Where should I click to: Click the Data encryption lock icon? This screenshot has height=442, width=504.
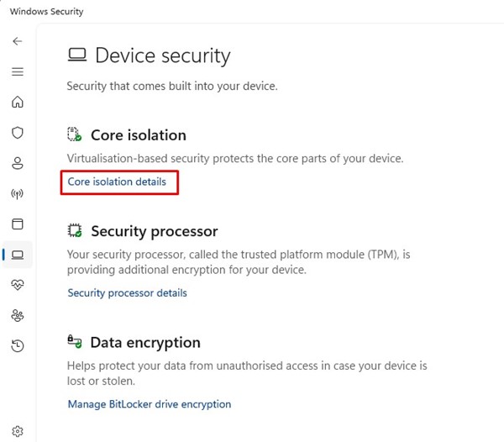(x=75, y=343)
